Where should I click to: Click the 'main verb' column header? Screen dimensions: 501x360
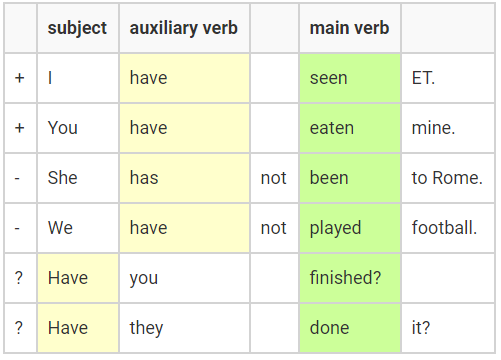tap(350, 28)
